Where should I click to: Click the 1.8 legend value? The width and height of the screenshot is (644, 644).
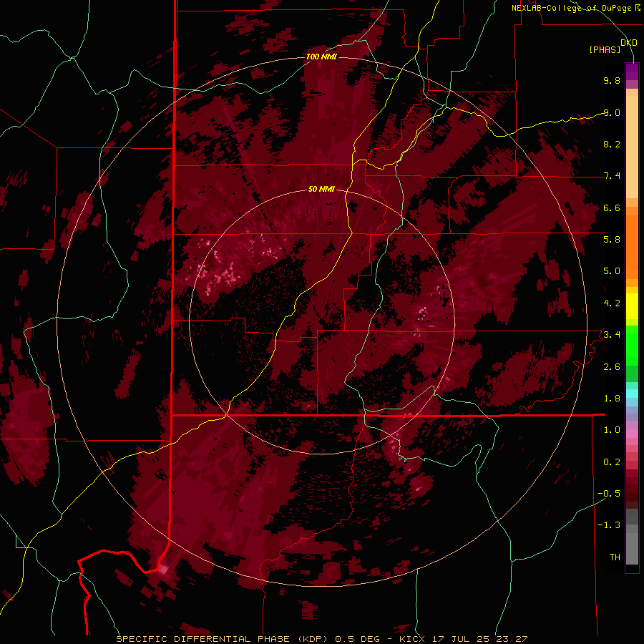[612, 399]
